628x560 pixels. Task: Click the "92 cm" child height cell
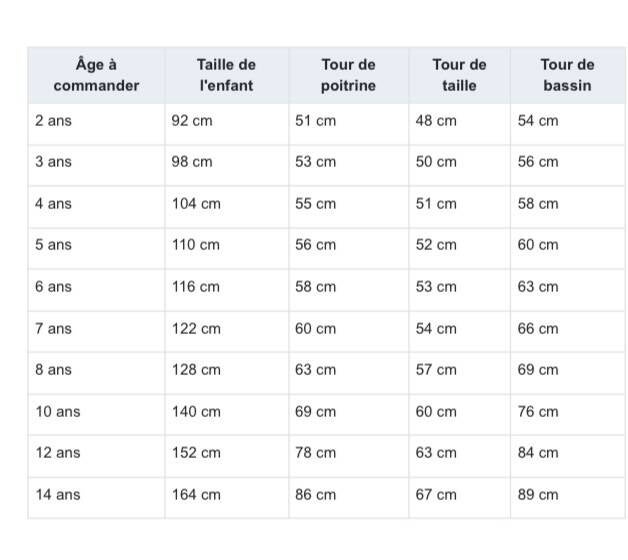[x=192, y=121]
